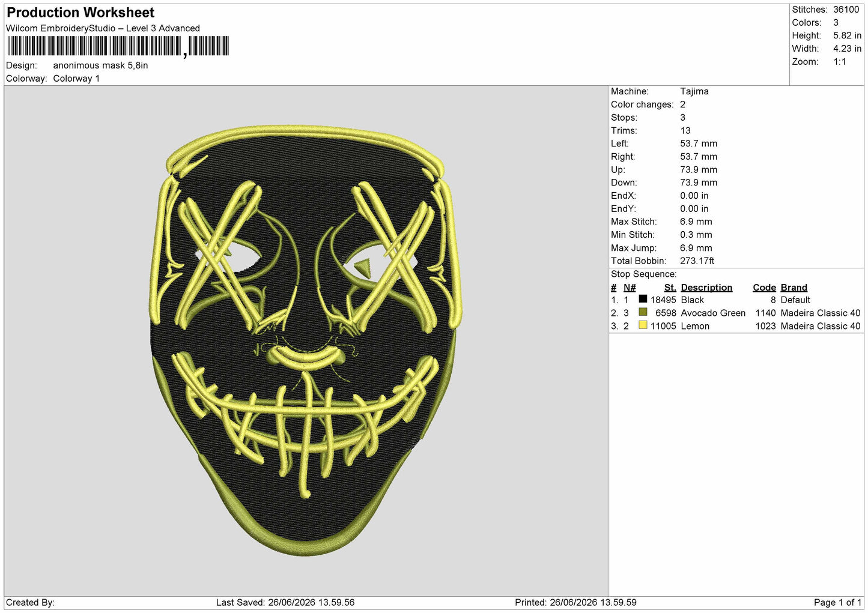Click the stitch count '36100'
This screenshot has height=613, width=868.
pyautogui.click(x=846, y=10)
